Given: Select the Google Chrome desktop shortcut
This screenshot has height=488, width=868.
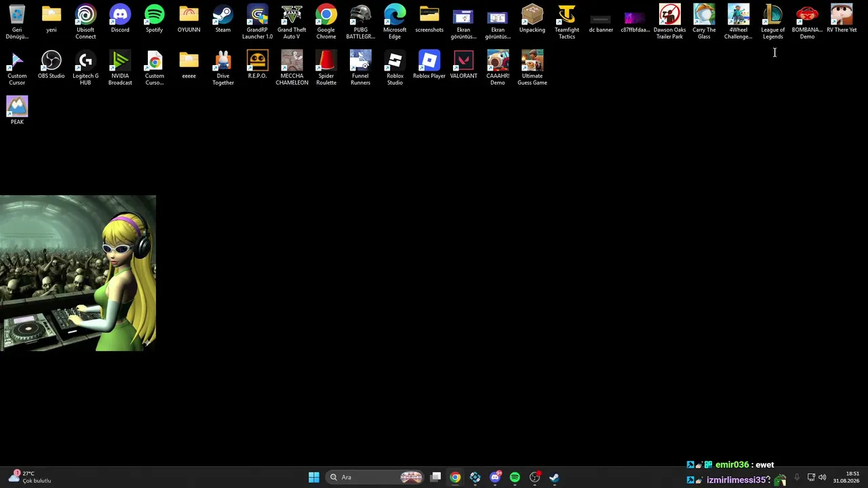Looking at the screenshot, I should pyautogui.click(x=326, y=22).
